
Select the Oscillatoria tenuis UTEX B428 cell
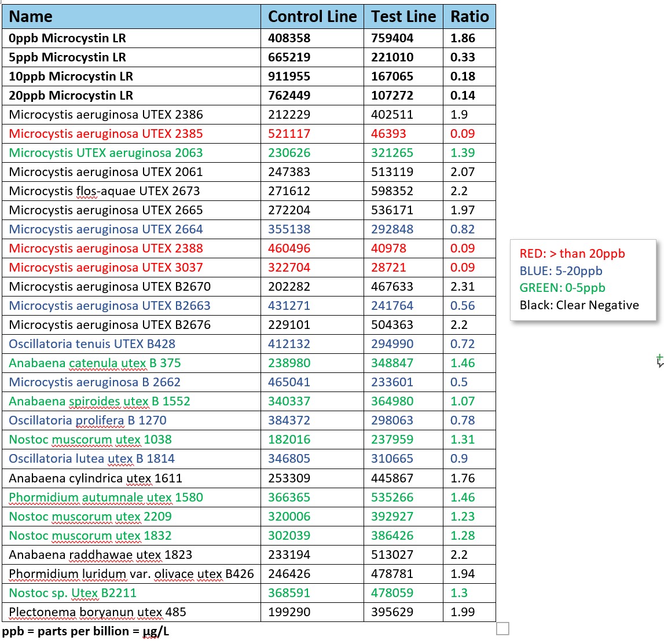coord(92,344)
